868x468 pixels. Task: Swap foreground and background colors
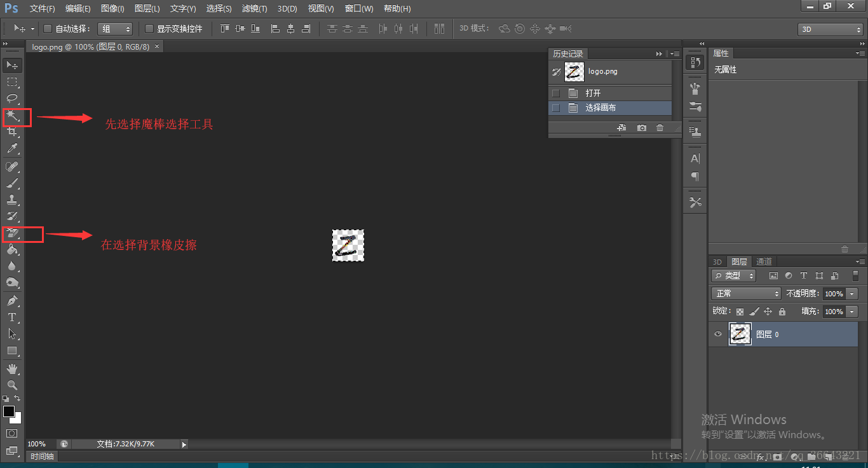point(17,399)
